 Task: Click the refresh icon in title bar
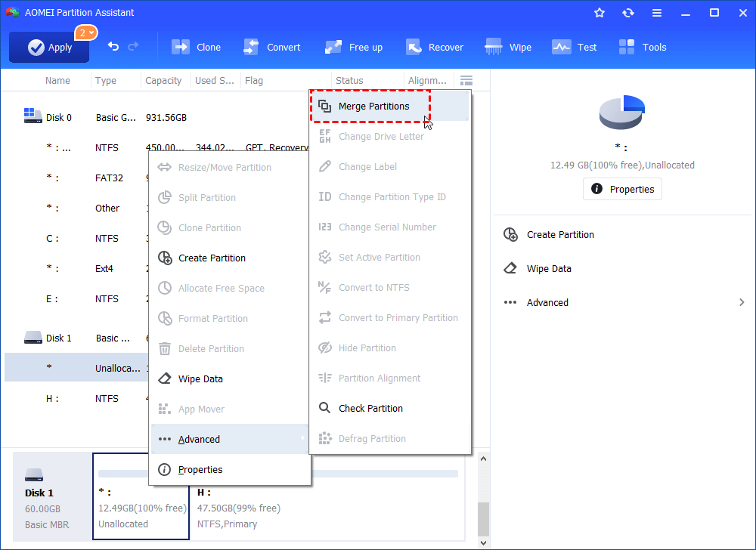627,13
